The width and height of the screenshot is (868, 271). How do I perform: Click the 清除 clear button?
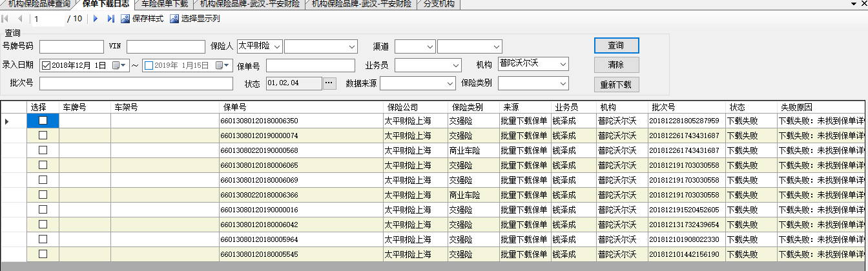pyautogui.click(x=616, y=65)
